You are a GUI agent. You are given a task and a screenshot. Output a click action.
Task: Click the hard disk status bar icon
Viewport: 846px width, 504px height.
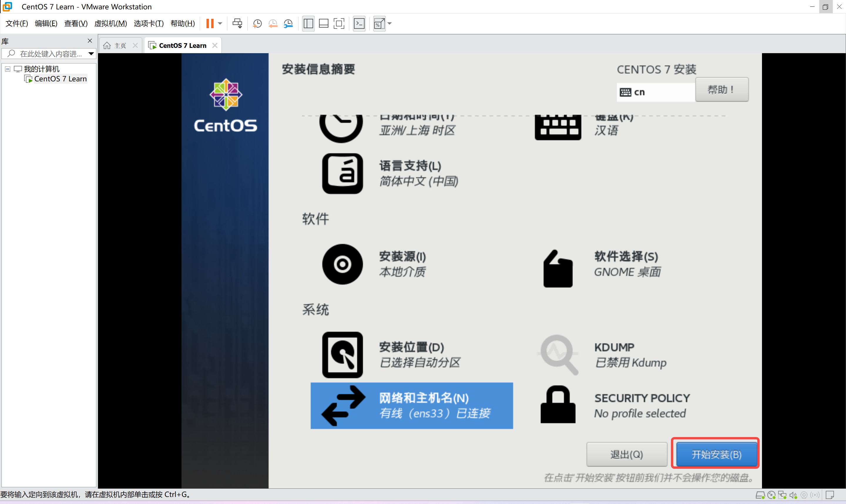[761, 495]
